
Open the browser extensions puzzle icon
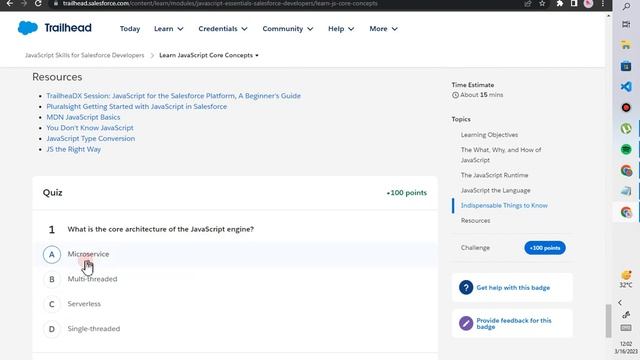tap(560, 3)
